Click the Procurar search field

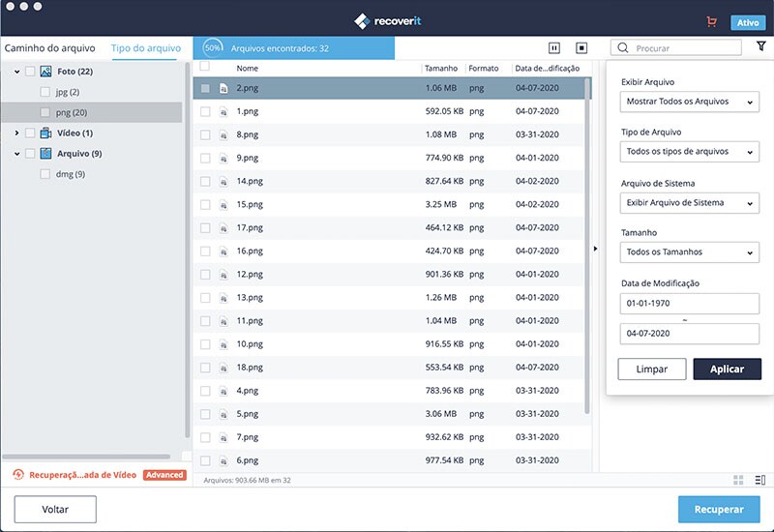pos(676,47)
